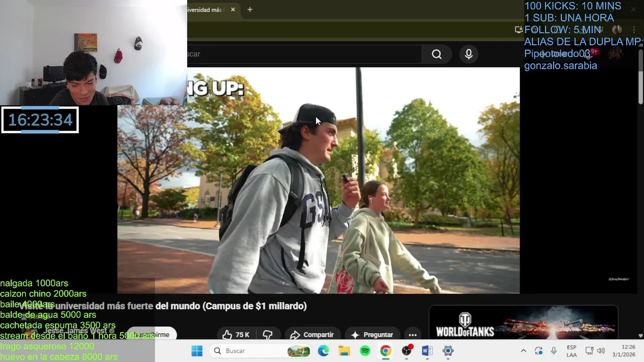Click the volume speaker icon in tray

601,351
